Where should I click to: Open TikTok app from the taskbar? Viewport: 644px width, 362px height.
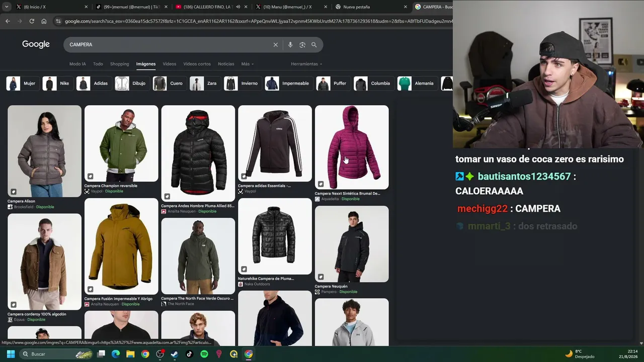(189, 354)
